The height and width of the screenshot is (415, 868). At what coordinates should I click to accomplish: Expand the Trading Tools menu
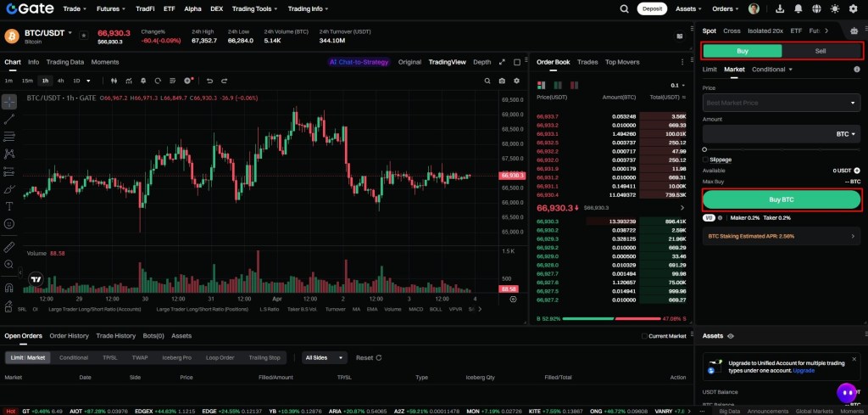(254, 8)
